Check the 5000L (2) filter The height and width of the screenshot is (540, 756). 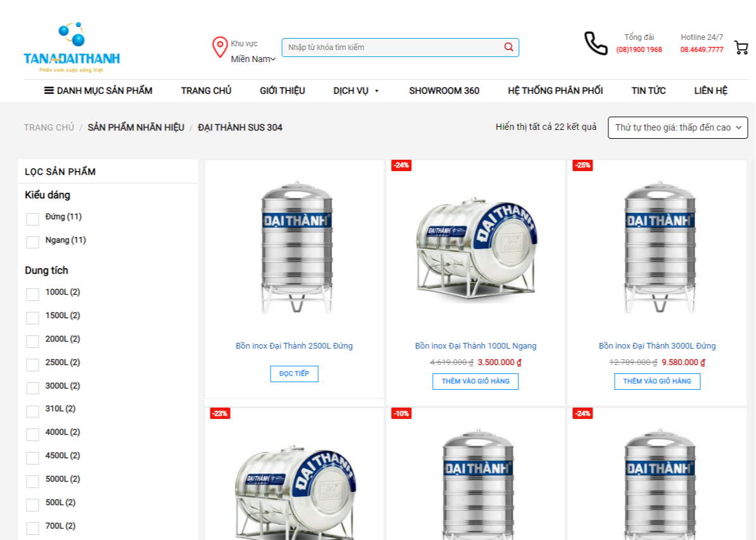click(32, 481)
